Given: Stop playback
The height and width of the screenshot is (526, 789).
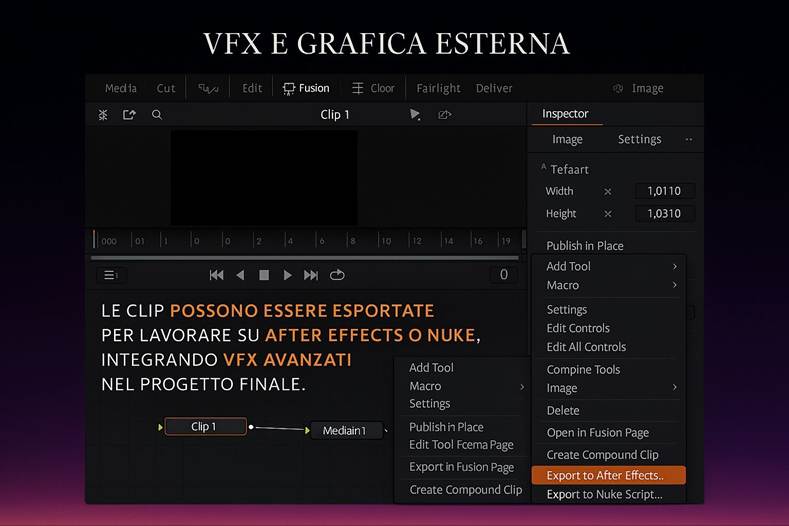Looking at the screenshot, I should [264, 275].
